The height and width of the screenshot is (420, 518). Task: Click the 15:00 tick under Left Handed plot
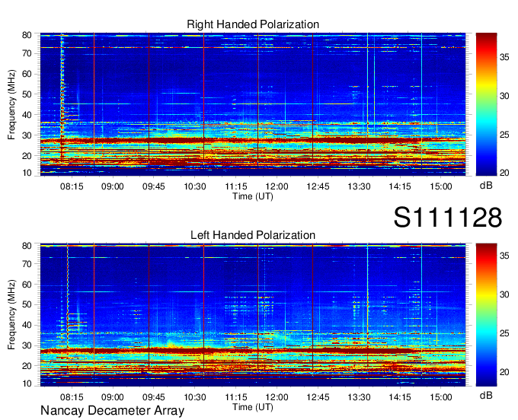pos(441,397)
